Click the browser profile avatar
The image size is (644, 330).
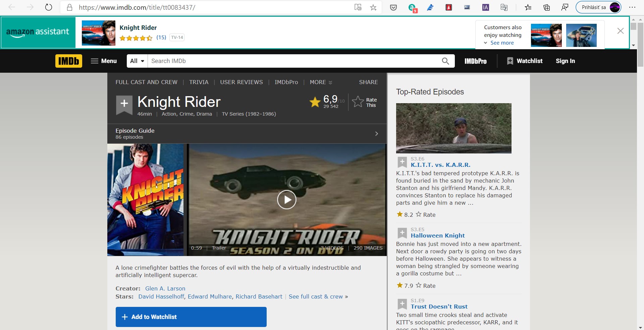click(614, 7)
